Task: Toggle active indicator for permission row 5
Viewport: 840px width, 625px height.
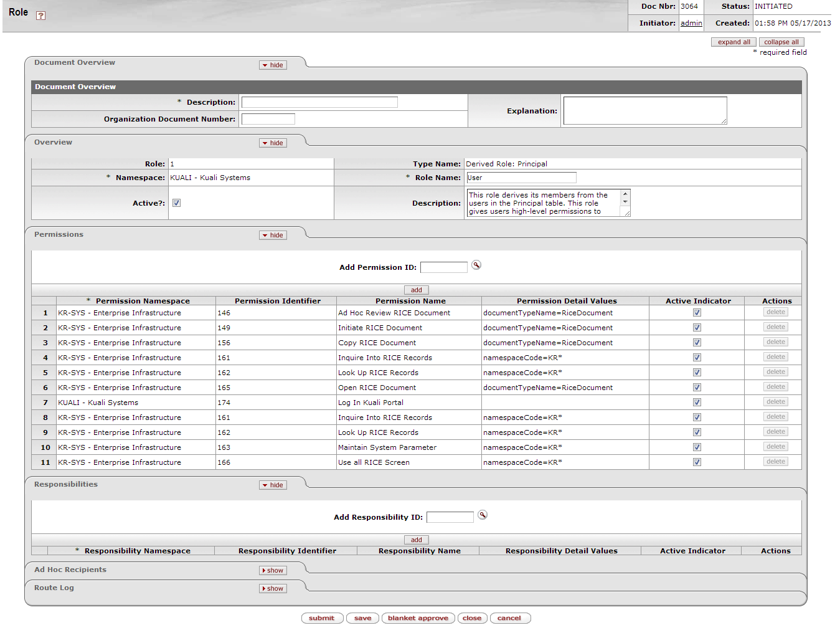Action: [x=697, y=373]
